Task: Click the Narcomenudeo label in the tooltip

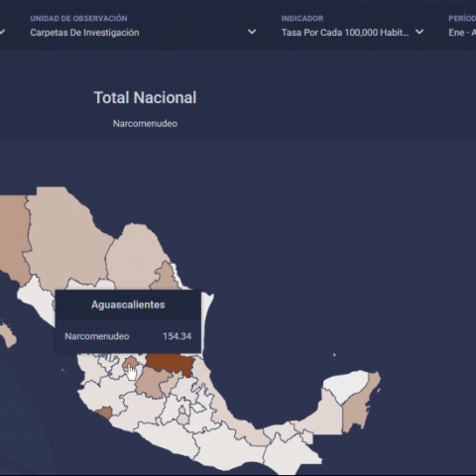Action: click(x=97, y=336)
